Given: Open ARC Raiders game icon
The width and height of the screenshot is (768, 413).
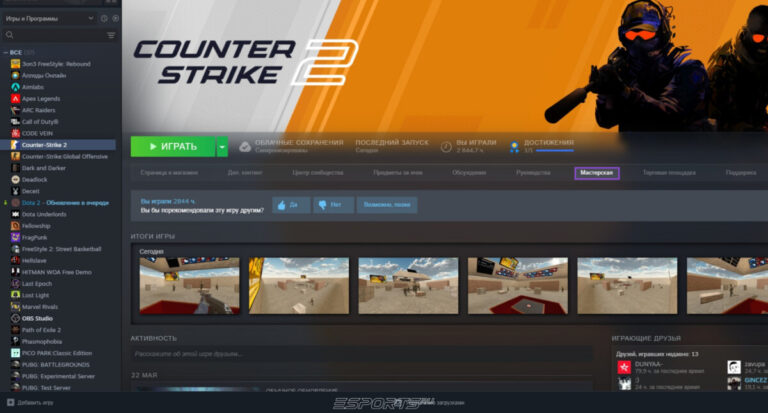Looking at the screenshot, I should (x=15, y=110).
